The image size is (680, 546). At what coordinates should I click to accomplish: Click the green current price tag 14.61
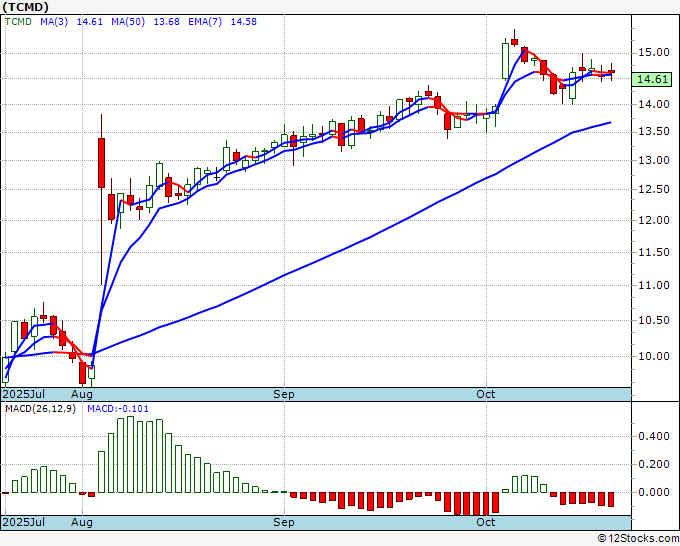click(x=652, y=79)
